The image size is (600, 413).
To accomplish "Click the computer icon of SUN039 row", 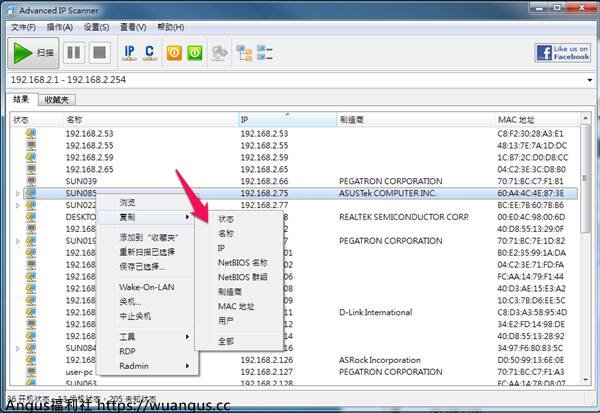I will pos(31,181).
